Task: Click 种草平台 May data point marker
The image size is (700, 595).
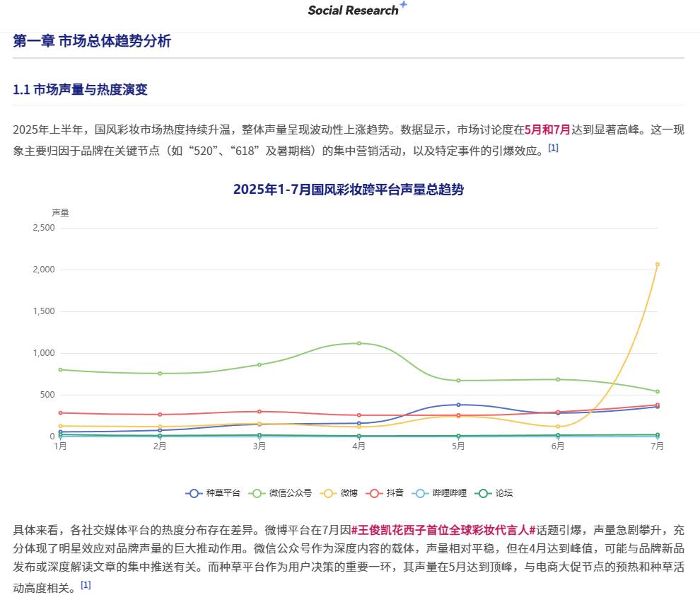Action: coord(459,405)
